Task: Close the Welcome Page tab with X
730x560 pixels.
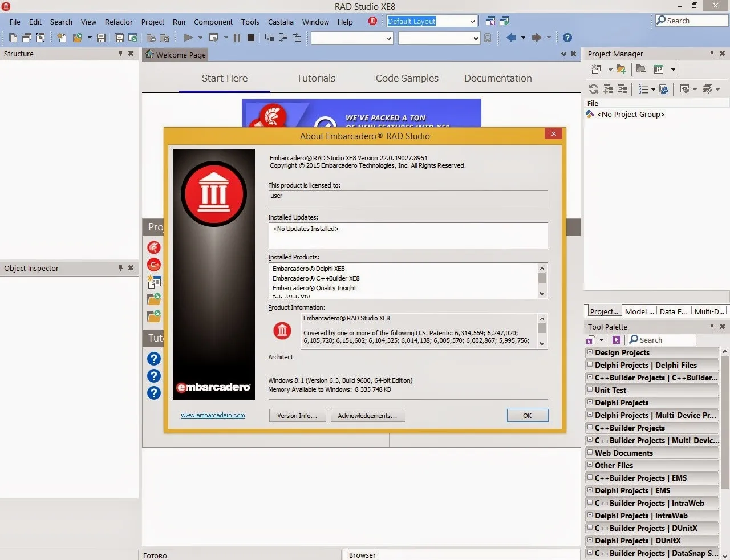Action: click(574, 54)
